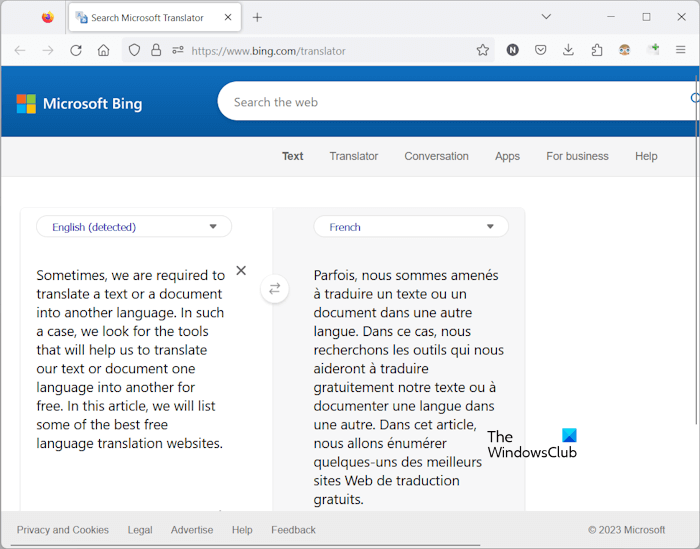The image size is (700, 549).
Task: Swap source and target languages
Action: pos(274,289)
